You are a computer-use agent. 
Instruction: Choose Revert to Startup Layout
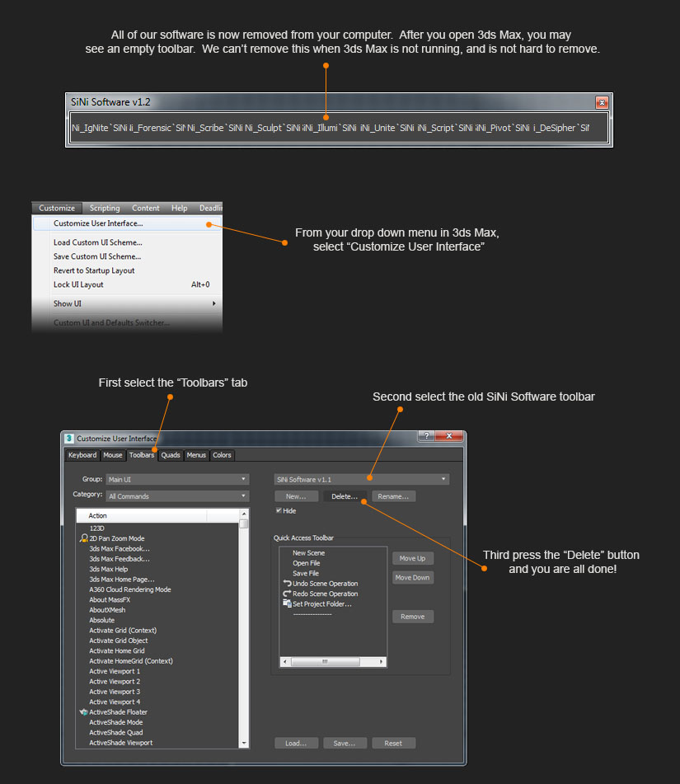(94, 270)
